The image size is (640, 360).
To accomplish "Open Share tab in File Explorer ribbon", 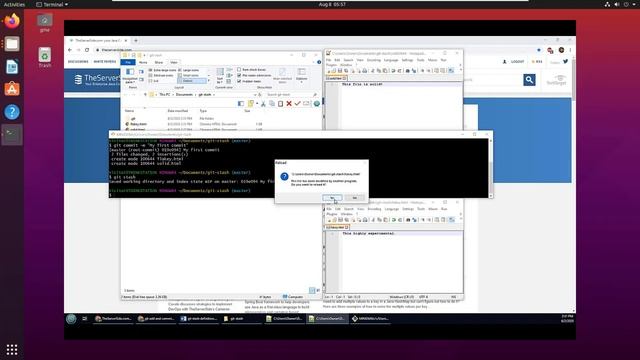I will 159,62.
